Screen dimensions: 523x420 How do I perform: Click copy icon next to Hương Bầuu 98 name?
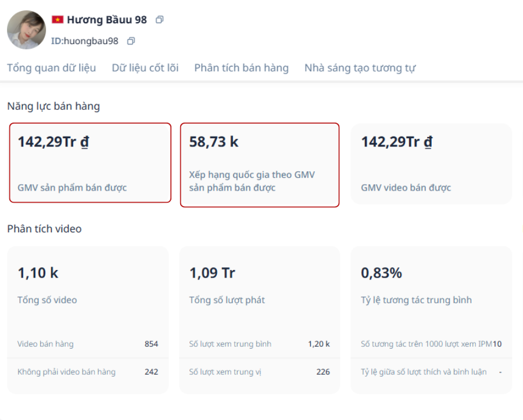pyautogui.click(x=160, y=20)
